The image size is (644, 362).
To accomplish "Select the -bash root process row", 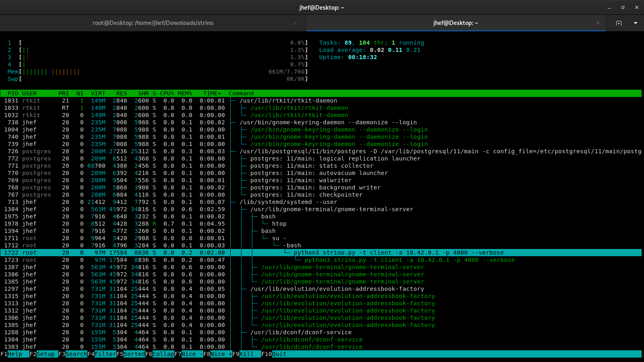I will coord(321,245).
